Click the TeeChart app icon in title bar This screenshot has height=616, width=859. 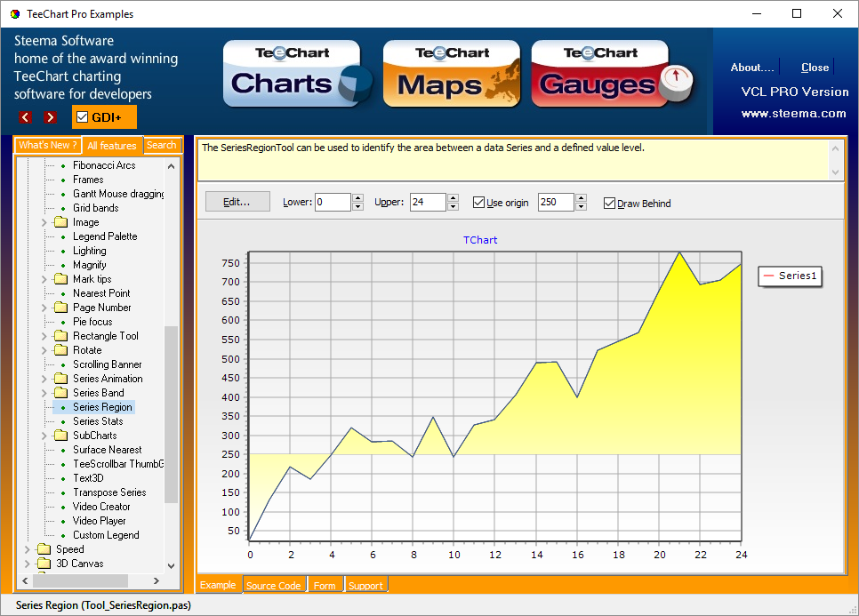[15, 14]
